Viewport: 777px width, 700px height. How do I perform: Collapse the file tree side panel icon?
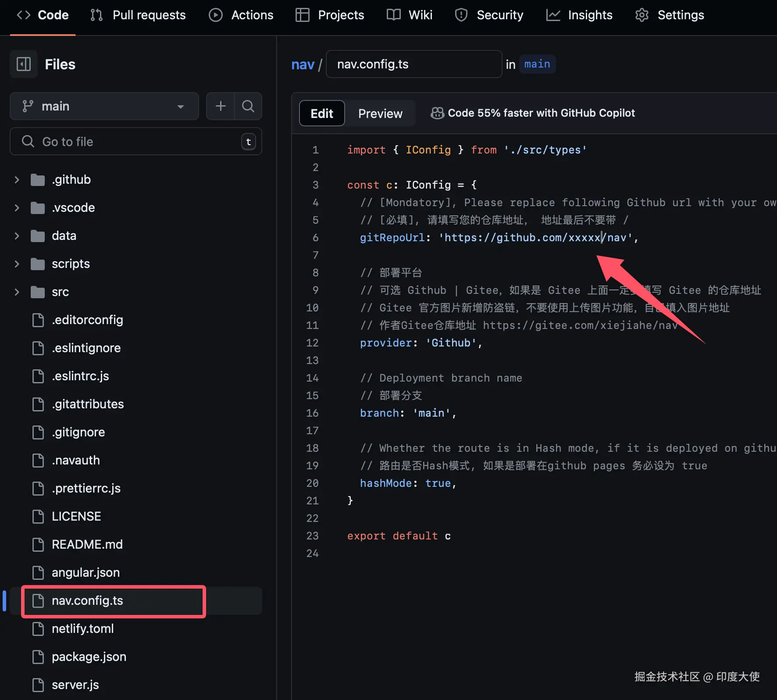click(24, 64)
